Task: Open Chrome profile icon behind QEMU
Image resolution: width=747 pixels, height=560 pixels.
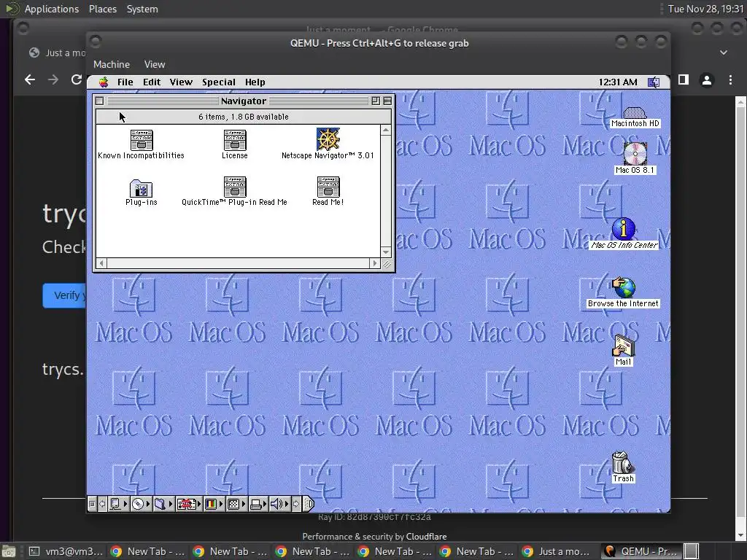Action: 706,80
